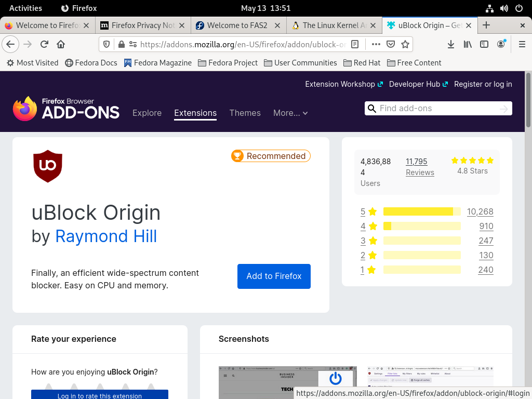Expand the More... dropdown in add-ons nav
Image resolution: width=532 pixels, height=399 pixels.
point(290,113)
